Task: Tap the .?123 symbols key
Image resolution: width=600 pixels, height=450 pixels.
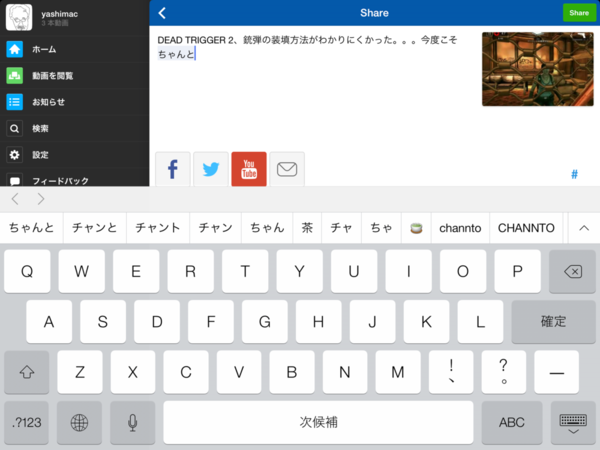Action: coord(26,422)
